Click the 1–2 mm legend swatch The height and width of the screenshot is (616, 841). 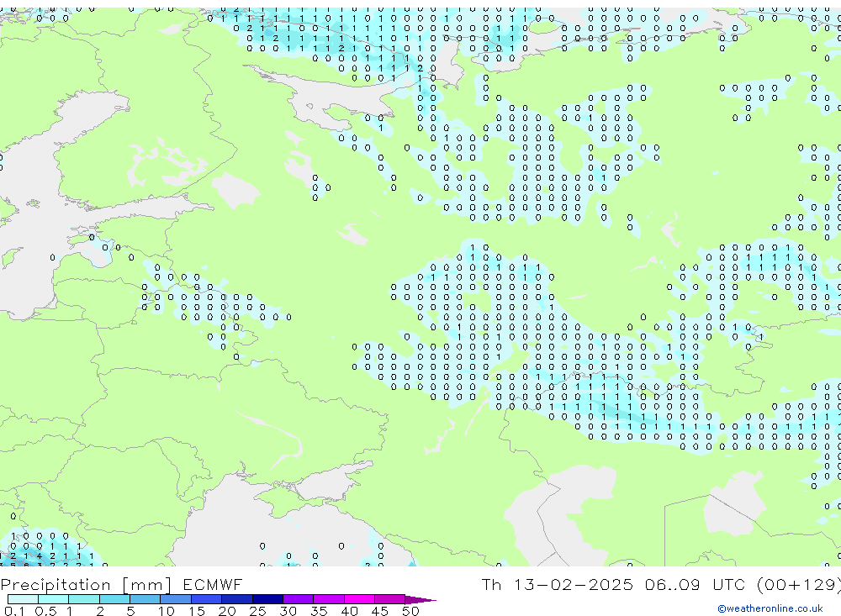click(x=84, y=599)
